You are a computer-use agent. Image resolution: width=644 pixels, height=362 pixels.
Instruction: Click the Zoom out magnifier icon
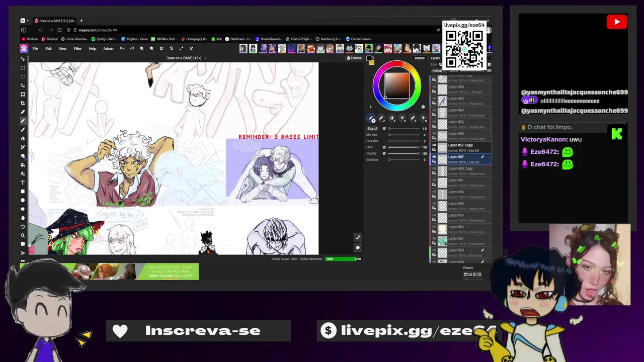click(x=151, y=49)
